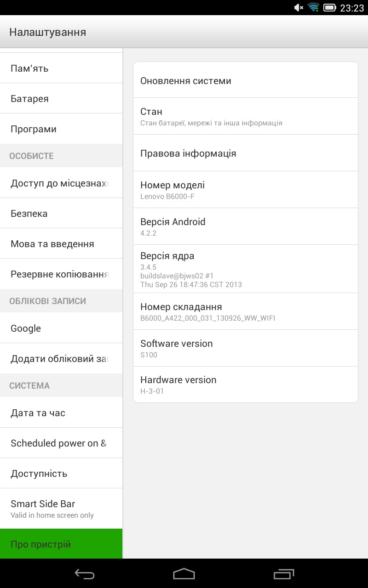Open Стан battery and network info
The height and width of the screenshot is (588, 368).
246,116
